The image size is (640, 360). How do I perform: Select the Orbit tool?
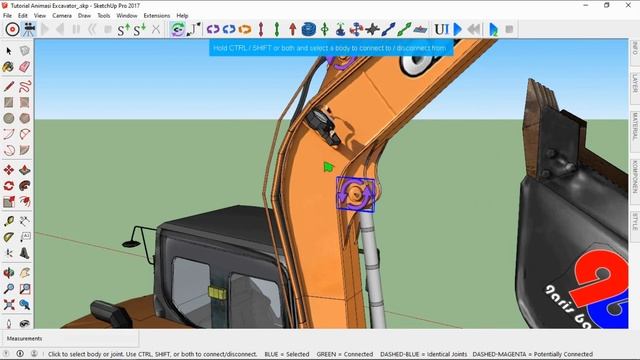(x=9, y=273)
